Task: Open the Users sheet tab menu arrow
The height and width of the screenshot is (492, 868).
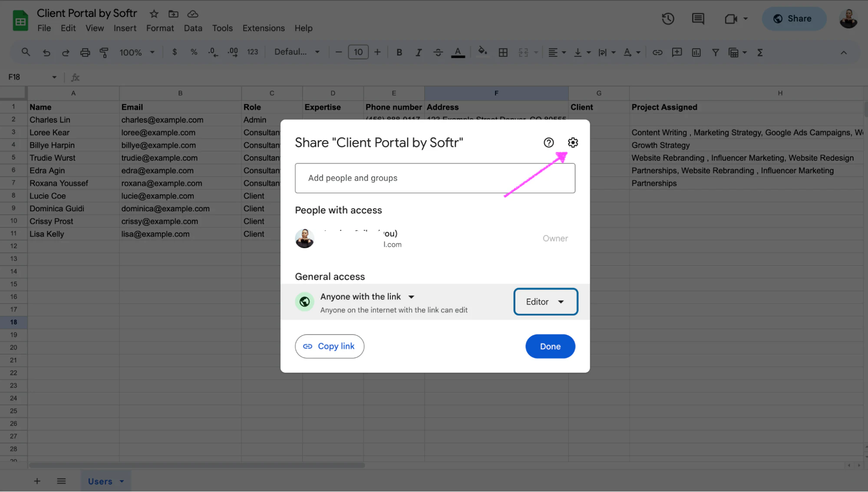Action: pyautogui.click(x=122, y=481)
